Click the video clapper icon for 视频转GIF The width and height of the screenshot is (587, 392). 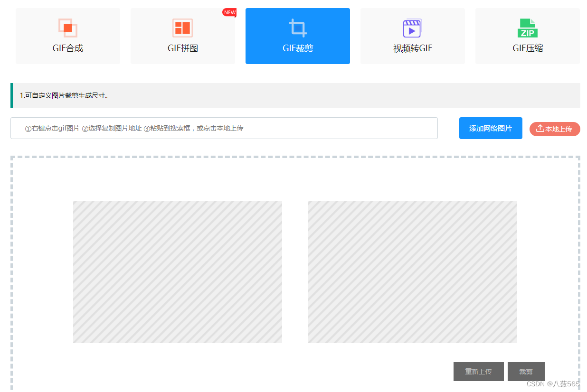coord(412,28)
